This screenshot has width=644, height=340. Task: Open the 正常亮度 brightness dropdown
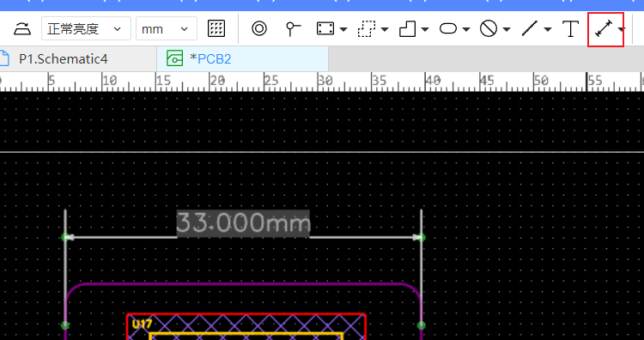pyautogui.click(x=86, y=28)
